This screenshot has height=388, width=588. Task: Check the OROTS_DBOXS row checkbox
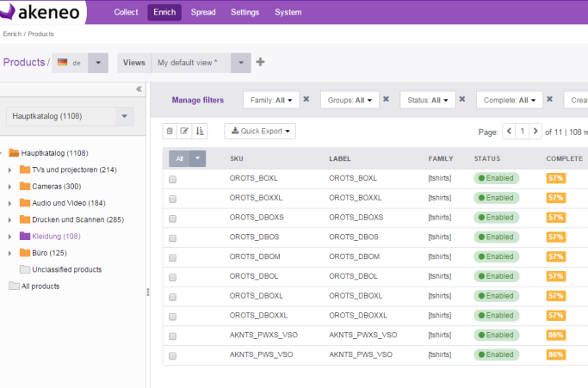pyautogui.click(x=172, y=219)
